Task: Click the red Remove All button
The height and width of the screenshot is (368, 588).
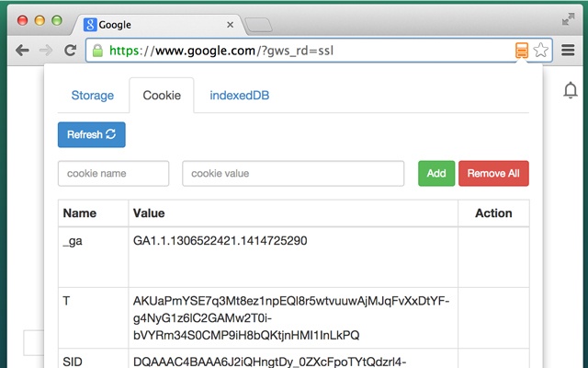Action: click(x=493, y=173)
